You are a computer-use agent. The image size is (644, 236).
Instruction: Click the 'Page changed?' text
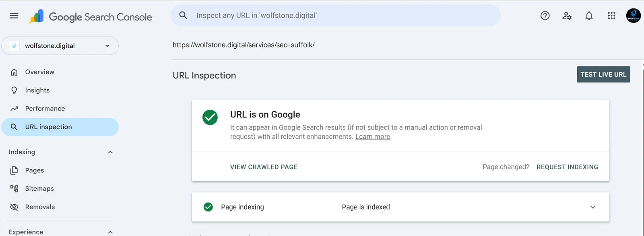(x=506, y=167)
